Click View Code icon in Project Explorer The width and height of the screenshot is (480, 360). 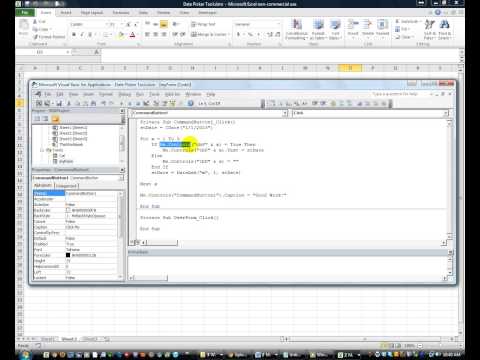[37, 119]
